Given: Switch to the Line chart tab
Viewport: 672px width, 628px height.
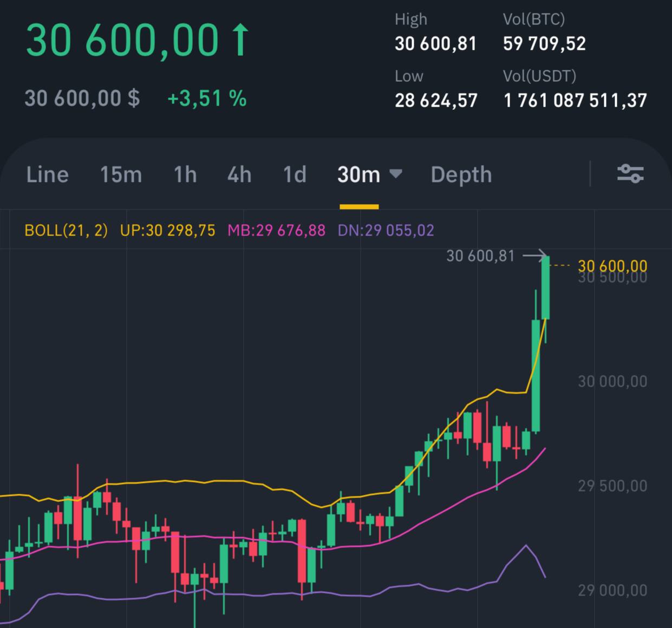Looking at the screenshot, I should [x=47, y=175].
